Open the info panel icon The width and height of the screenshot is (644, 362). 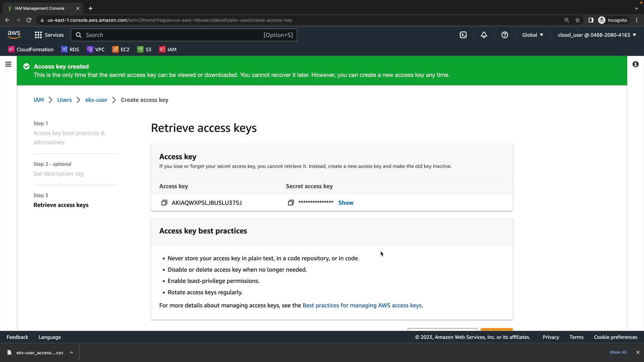click(635, 64)
